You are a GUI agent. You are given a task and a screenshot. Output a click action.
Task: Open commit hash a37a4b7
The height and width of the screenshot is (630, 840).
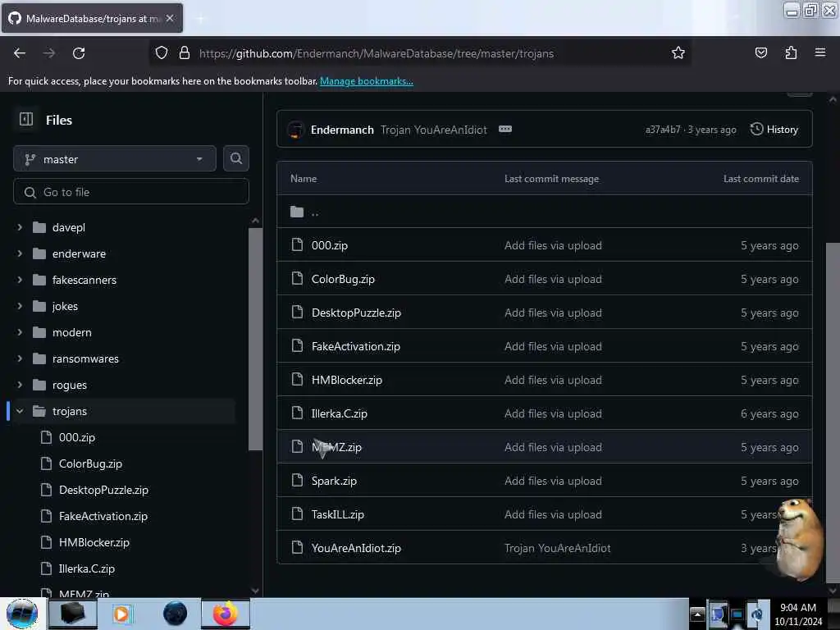click(663, 130)
